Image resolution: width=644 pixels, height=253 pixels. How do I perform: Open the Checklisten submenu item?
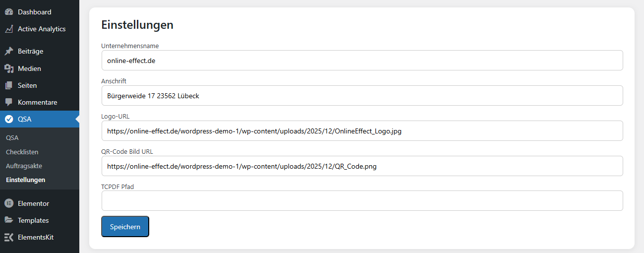click(22, 152)
